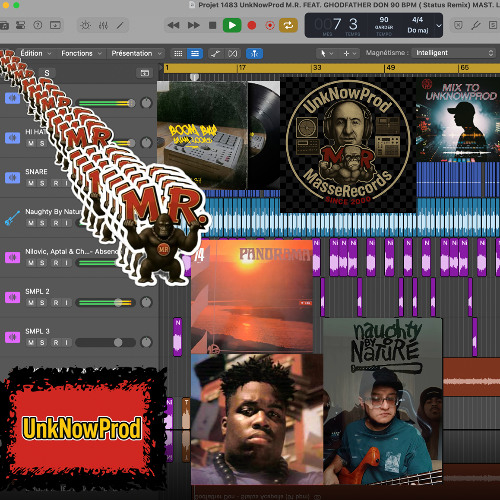Image resolution: width=500 pixels, height=500 pixels.
Task: Record-enable the SMPL 2 track
Action: click(x=56, y=303)
